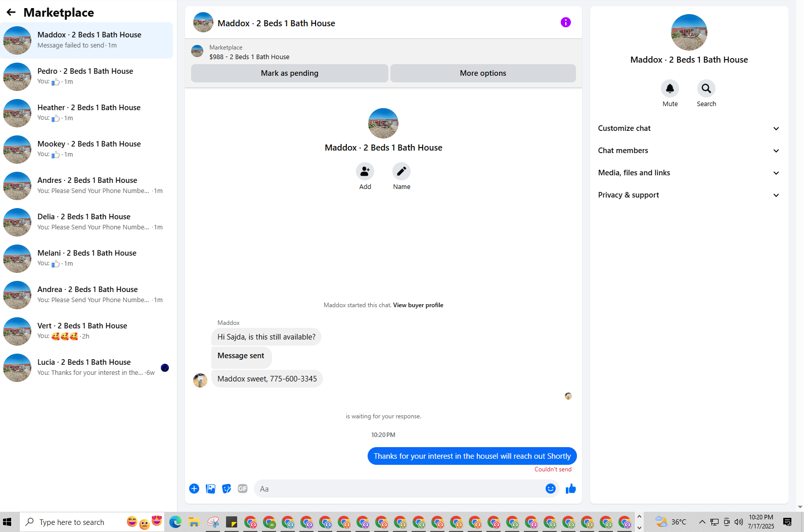Open the Heather conversation
The height and width of the screenshot is (532, 804).
coord(86,113)
